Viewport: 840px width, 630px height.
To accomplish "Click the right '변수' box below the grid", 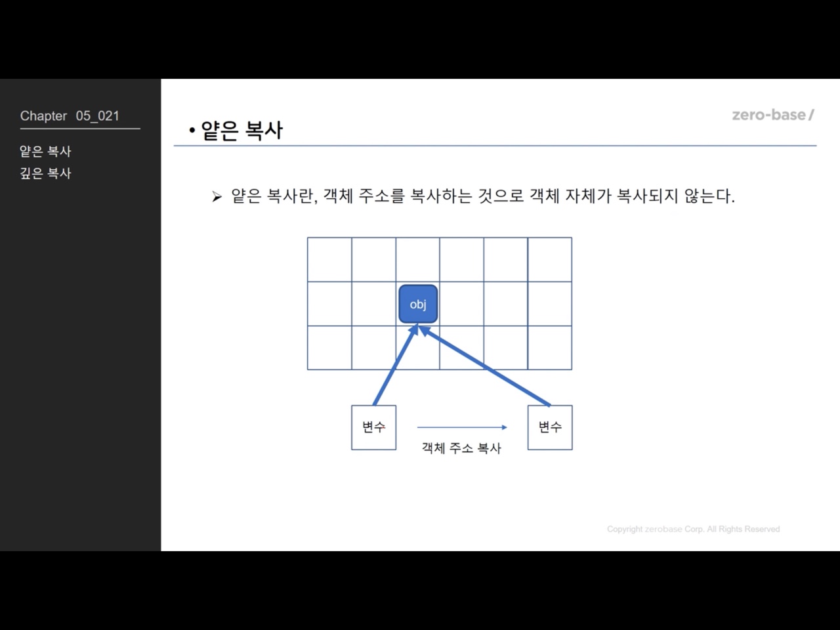I will 550,427.
